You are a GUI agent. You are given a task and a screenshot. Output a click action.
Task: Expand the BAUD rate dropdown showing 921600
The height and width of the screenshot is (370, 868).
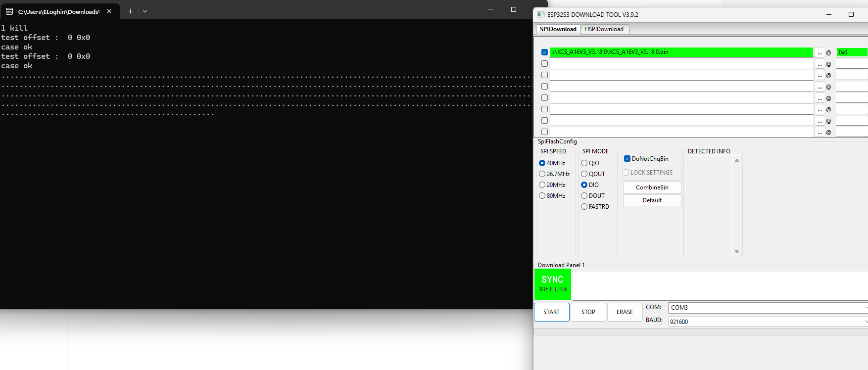click(767, 322)
